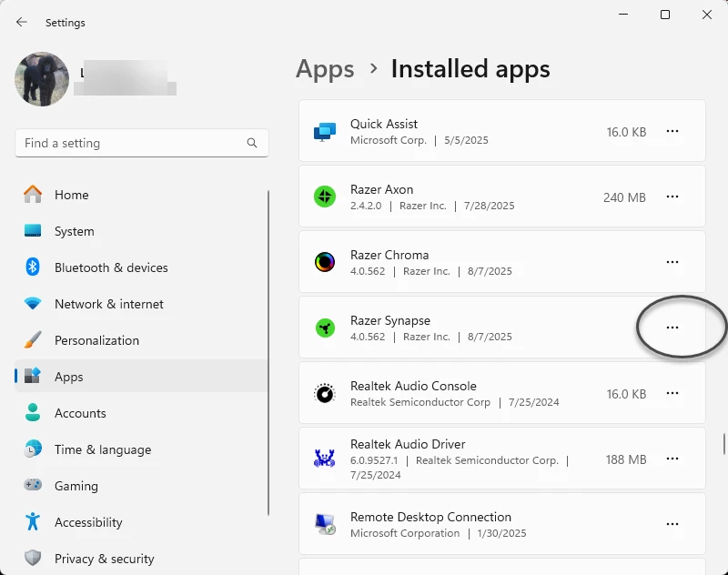
Task: Open more options for Realtek Audio Driver
Action: pos(672,459)
